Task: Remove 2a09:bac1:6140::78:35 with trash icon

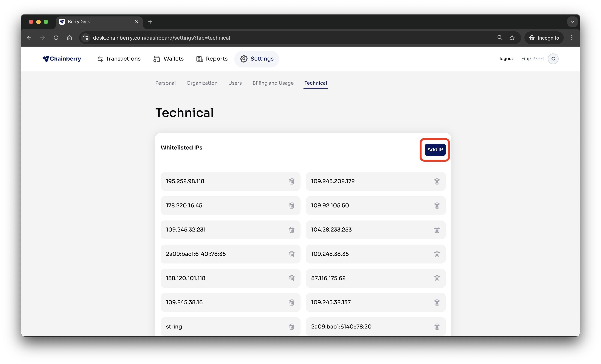Action: tap(292, 254)
